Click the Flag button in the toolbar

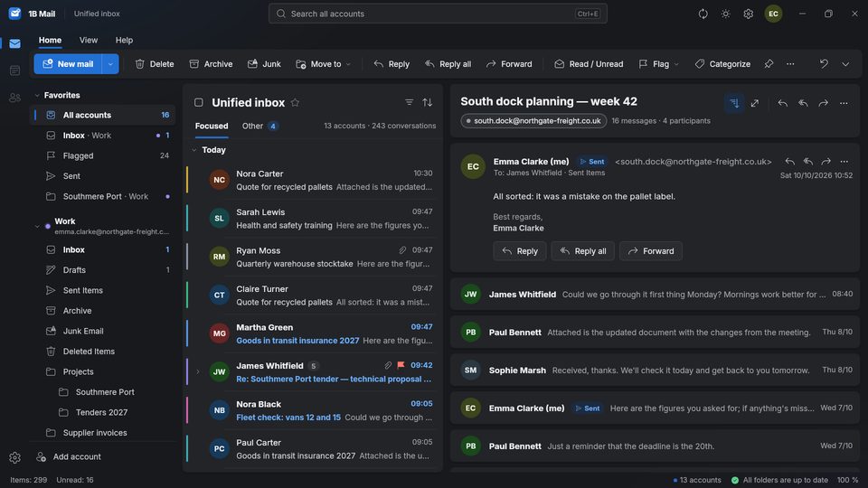tap(654, 64)
